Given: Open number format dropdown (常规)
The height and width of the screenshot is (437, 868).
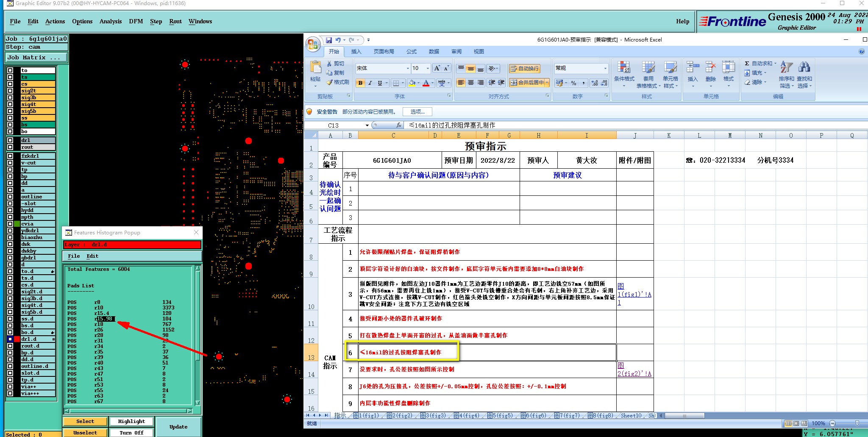Looking at the screenshot, I should (x=605, y=68).
